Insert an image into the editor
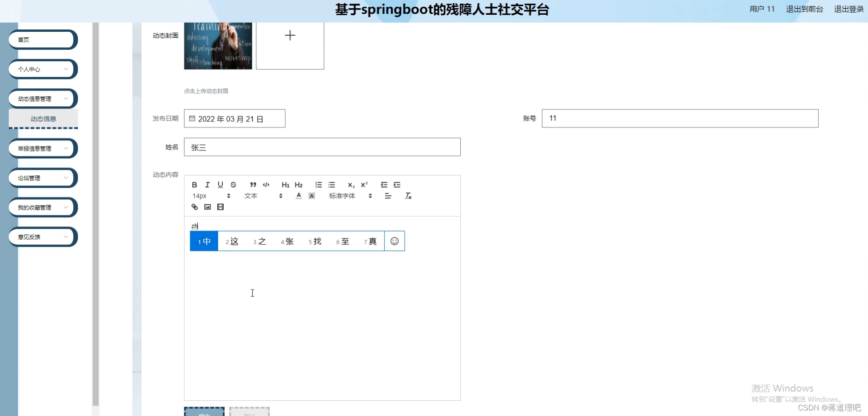This screenshot has height=416, width=868. [x=207, y=207]
